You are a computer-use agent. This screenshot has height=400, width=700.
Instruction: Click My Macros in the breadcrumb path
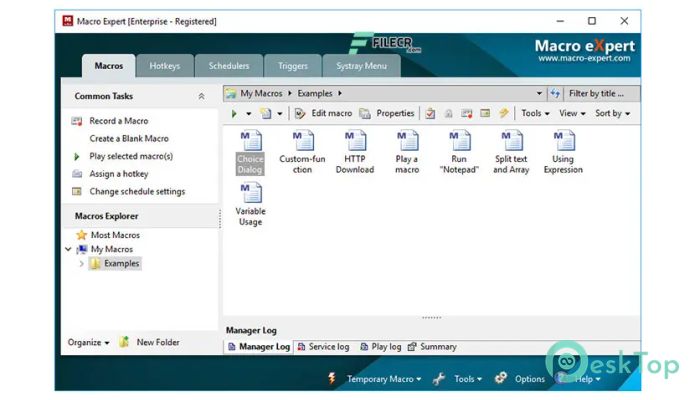point(261,93)
